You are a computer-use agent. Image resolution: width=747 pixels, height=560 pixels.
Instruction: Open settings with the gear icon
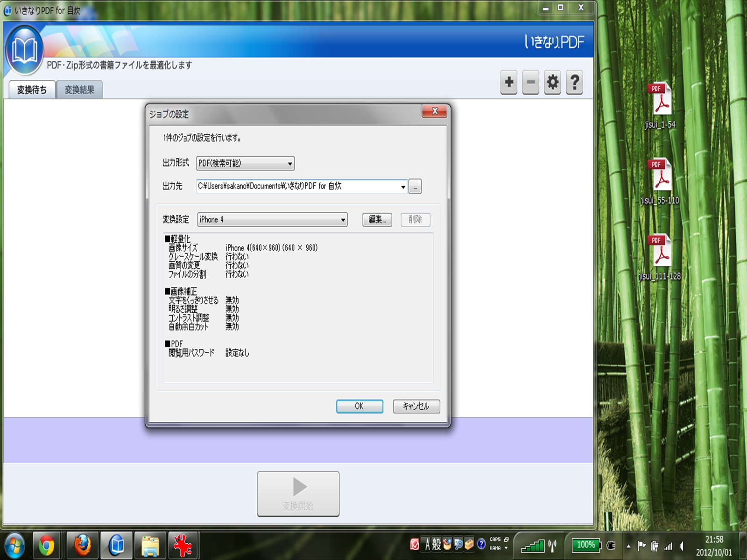click(553, 83)
